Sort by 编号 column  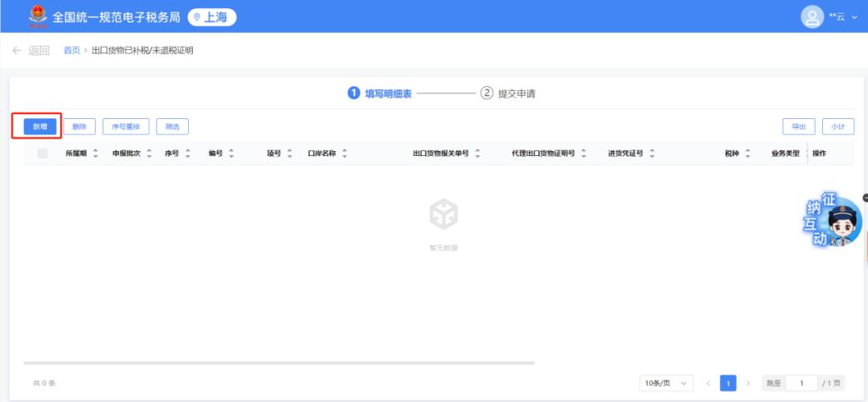point(231,154)
